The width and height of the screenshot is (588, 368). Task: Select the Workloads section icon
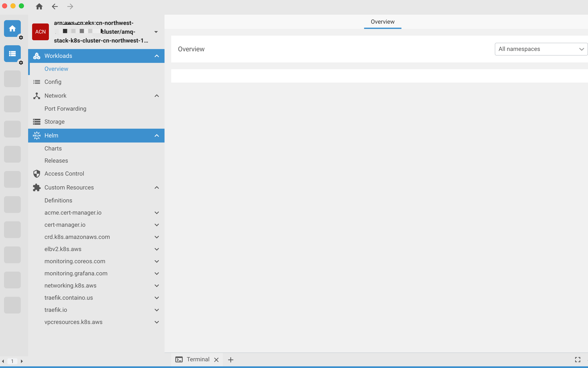click(36, 56)
